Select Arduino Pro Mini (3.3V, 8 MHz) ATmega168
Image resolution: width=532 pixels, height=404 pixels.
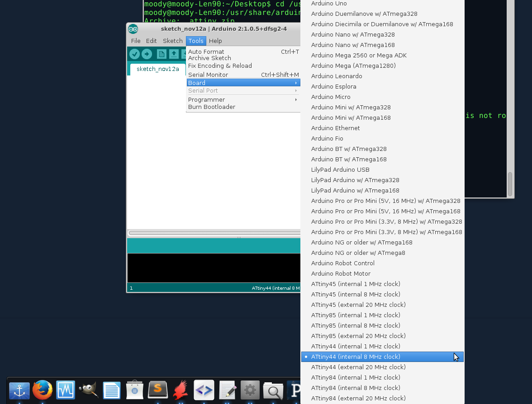pyautogui.click(x=382, y=232)
